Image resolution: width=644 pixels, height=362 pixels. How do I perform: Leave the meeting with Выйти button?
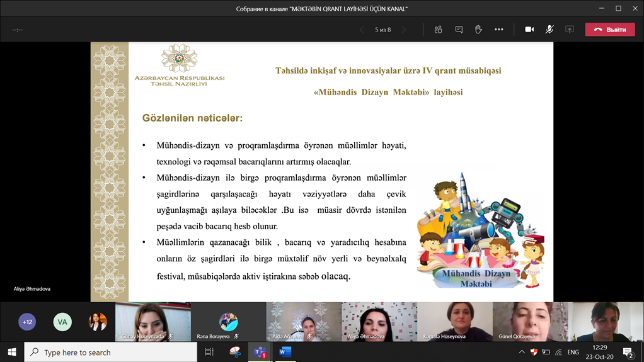[x=610, y=30]
